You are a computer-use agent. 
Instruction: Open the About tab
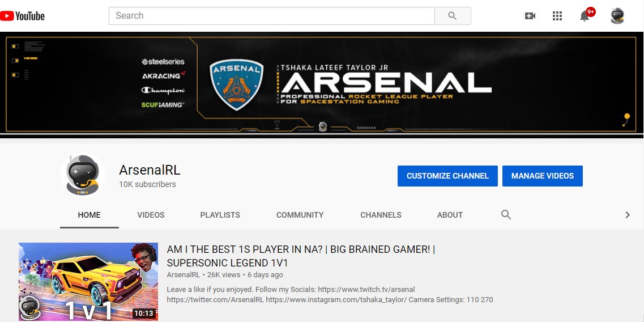pos(450,215)
